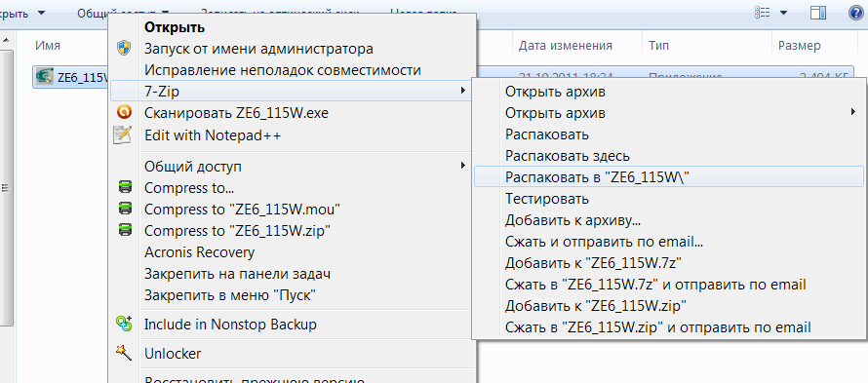Expand the second Открыть архив submenu arrow
This screenshot has width=868, height=383.
pos(853,112)
